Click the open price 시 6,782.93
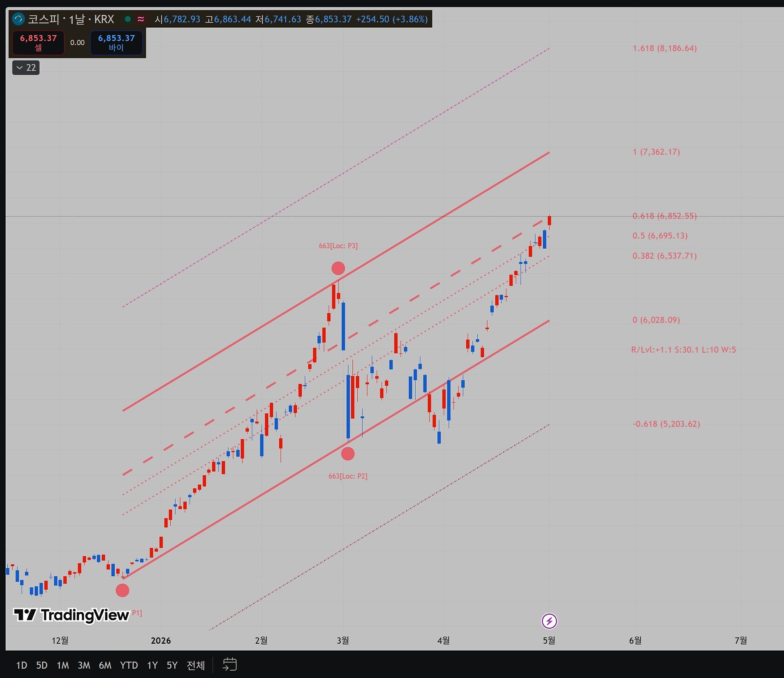 point(177,19)
